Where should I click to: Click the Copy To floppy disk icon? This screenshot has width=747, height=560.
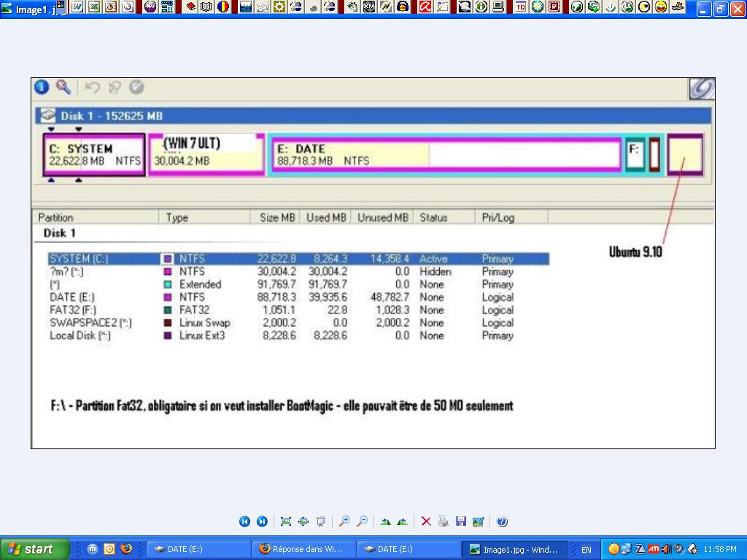click(460, 521)
